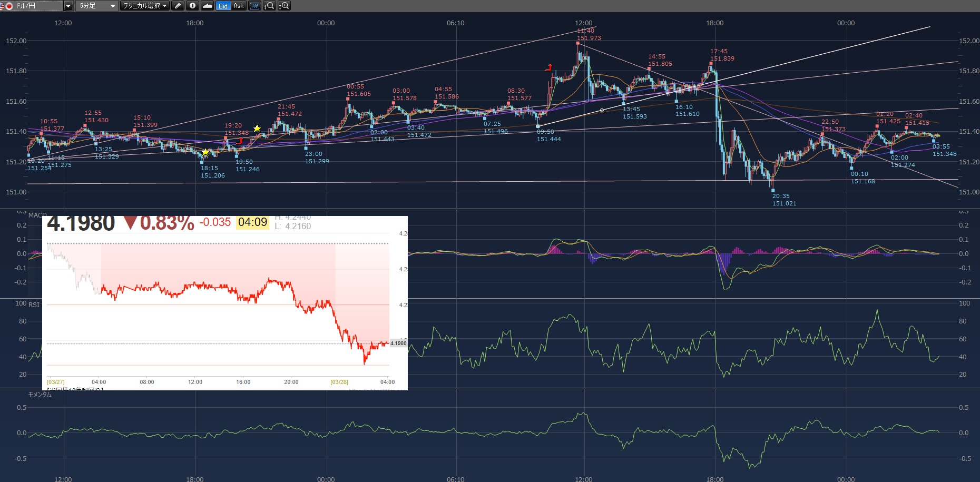
Task: Click the red arrow marker near 151.80
Action: pyautogui.click(x=549, y=67)
